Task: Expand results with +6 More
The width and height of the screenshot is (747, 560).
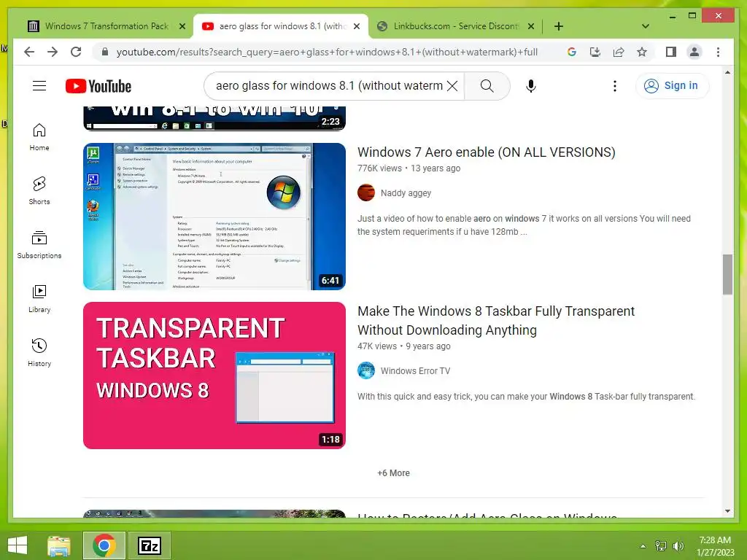Action: click(393, 472)
